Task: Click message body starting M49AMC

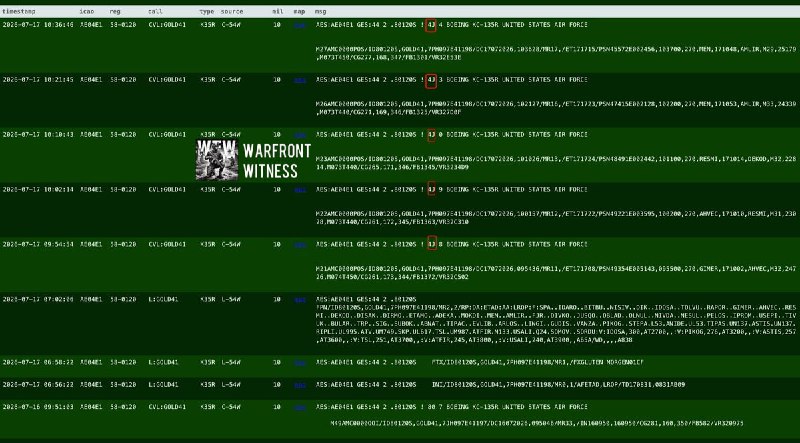Action: 537,424
